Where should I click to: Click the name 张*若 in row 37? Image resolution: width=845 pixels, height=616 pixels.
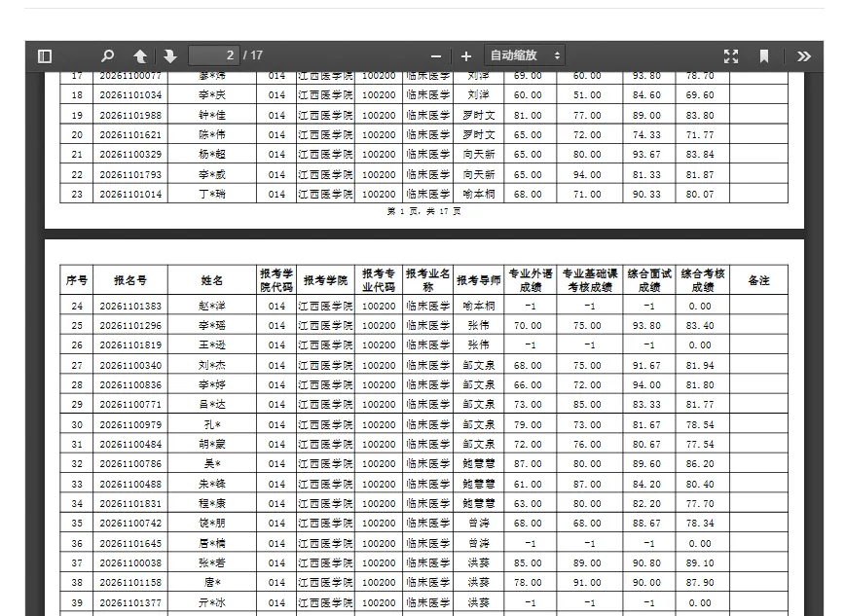[212, 562]
